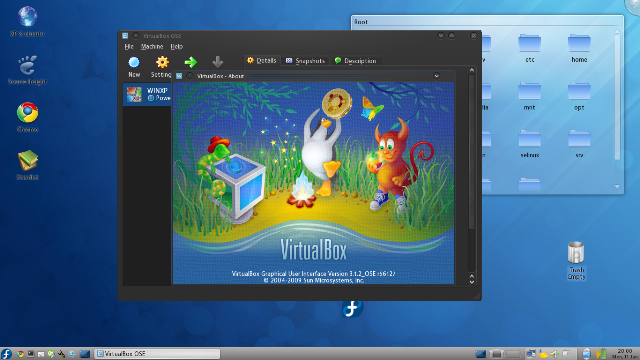Open the globe bookmarks desktop icon
Viewport: 640px width, 360px height.
28,22
